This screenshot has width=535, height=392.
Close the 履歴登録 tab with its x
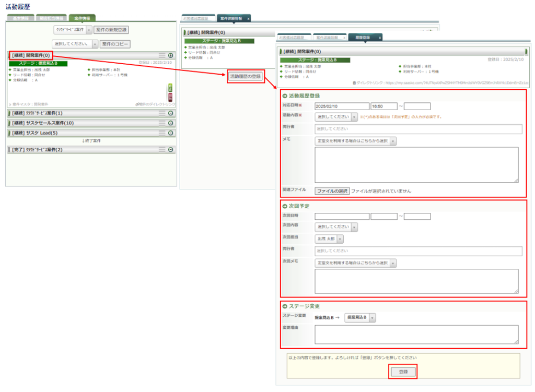pos(380,38)
